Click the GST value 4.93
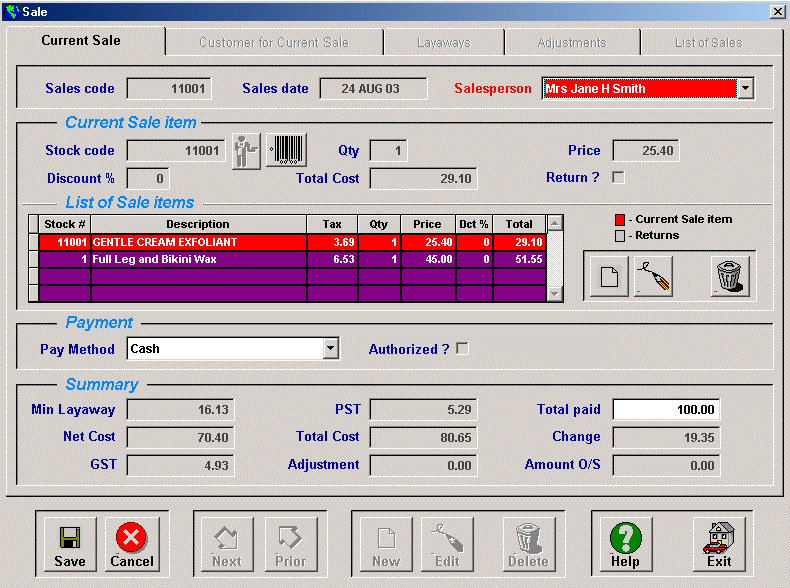This screenshot has width=790, height=588. [180, 466]
